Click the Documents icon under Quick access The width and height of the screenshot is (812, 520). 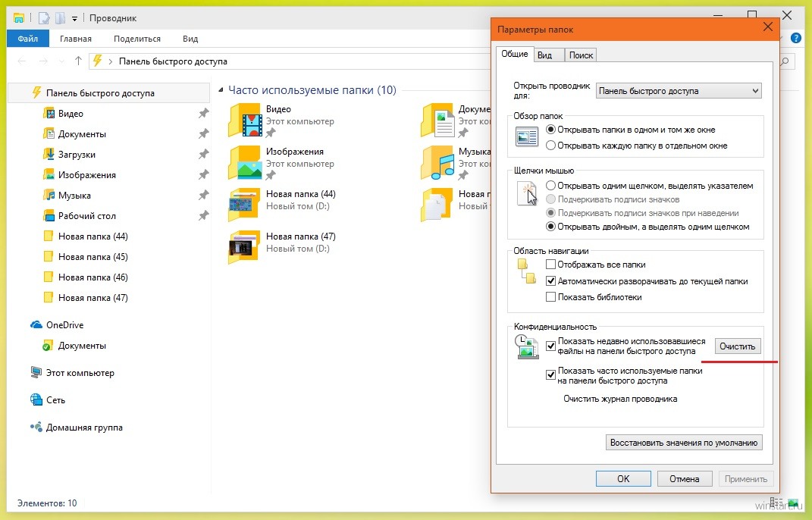coord(49,133)
